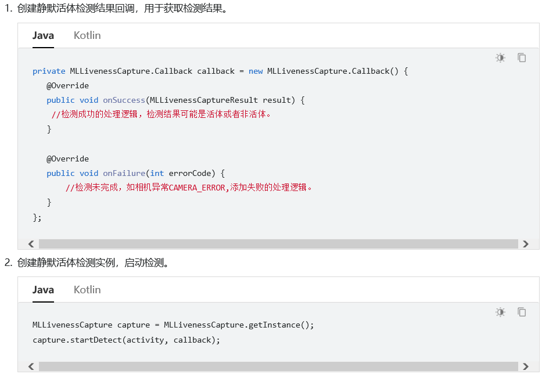Copy the callback code snippet
This screenshot has height=392, width=542.
(x=522, y=57)
